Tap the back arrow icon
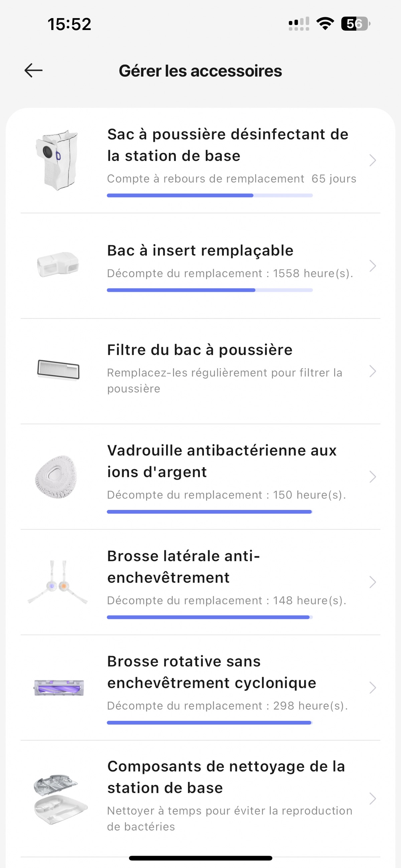Screen dimensions: 401x868 click(x=33, y=71)
